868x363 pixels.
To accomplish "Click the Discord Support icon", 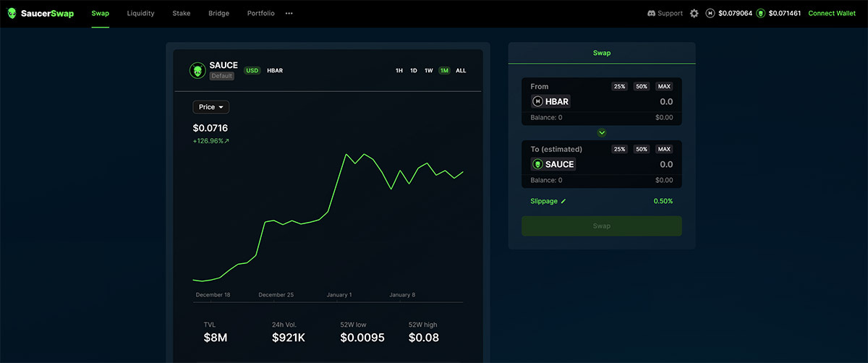I will point(652,13).
